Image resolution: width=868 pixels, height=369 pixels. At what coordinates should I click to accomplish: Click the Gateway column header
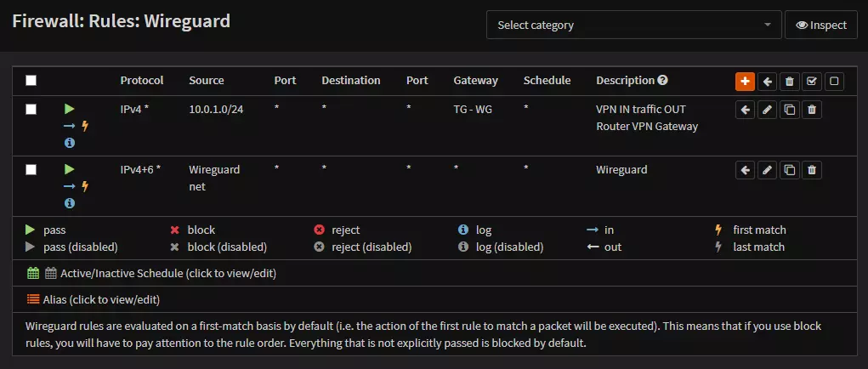coord(475,80)
